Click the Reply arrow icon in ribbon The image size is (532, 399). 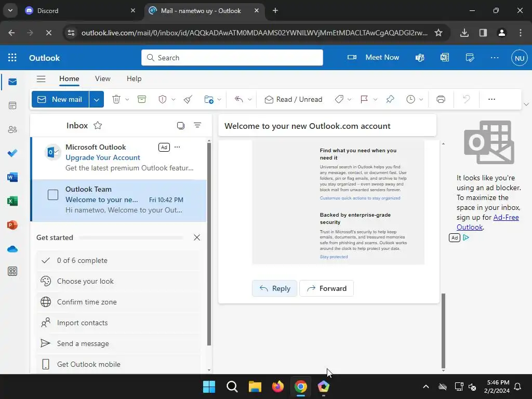pos(239,99)
